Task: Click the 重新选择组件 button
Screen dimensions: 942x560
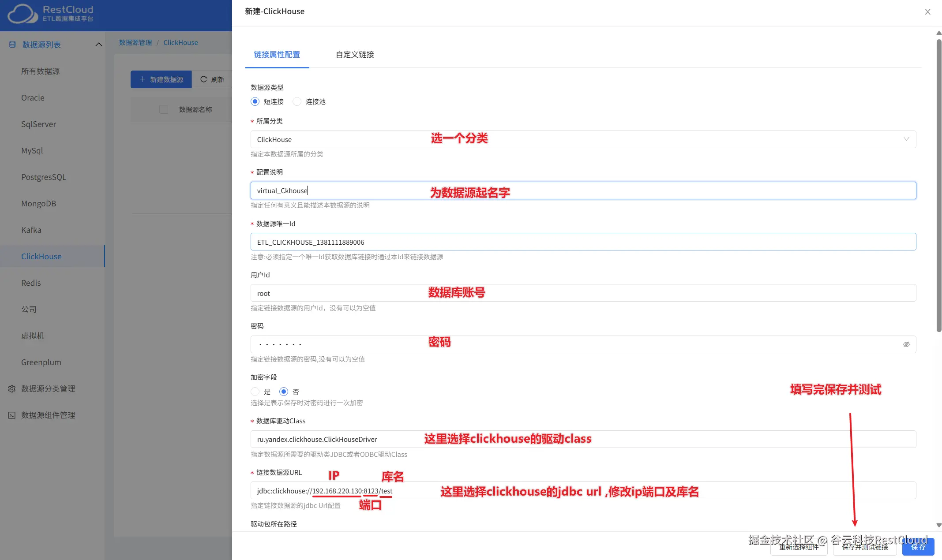Action: pos(799,547)
